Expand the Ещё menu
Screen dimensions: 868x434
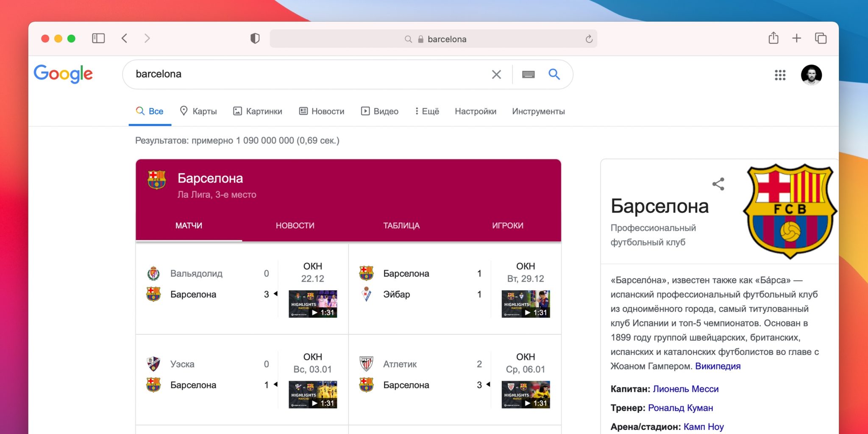click(427, 111)
